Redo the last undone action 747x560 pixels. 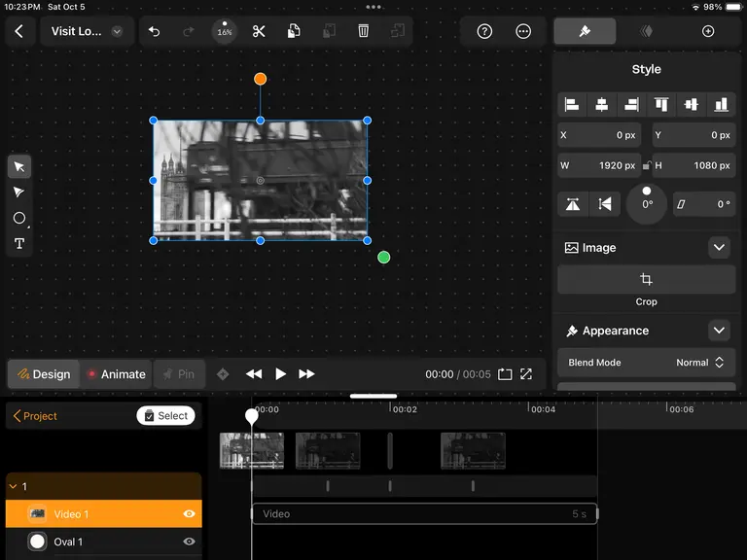(x=189, y=31)
